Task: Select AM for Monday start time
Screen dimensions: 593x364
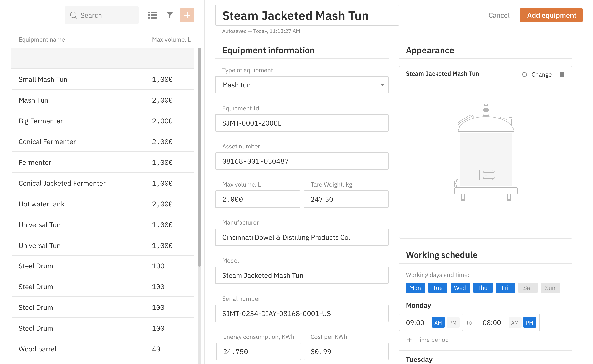Action: point(438,323)
